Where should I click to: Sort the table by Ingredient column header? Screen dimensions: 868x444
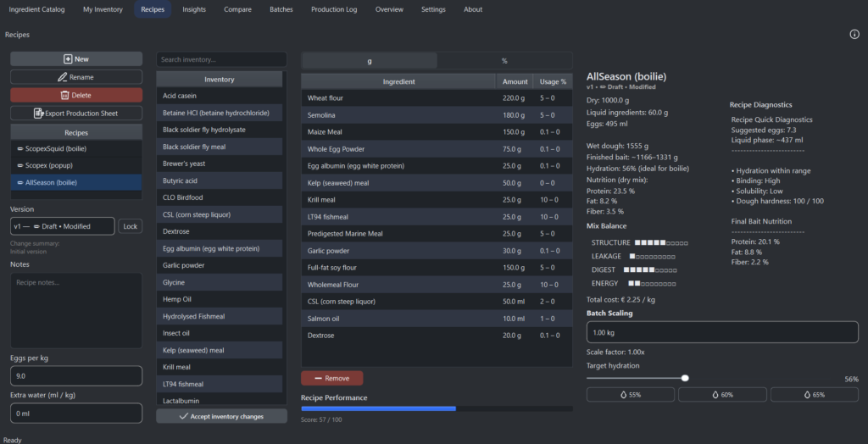click(398, 81)
